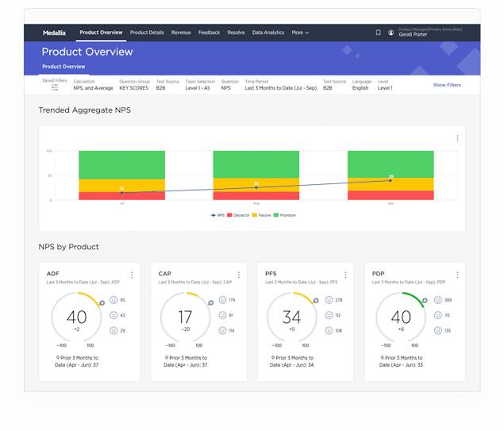Click the CAP change value -20
504x431 pixels.
(x=186, y=329)
